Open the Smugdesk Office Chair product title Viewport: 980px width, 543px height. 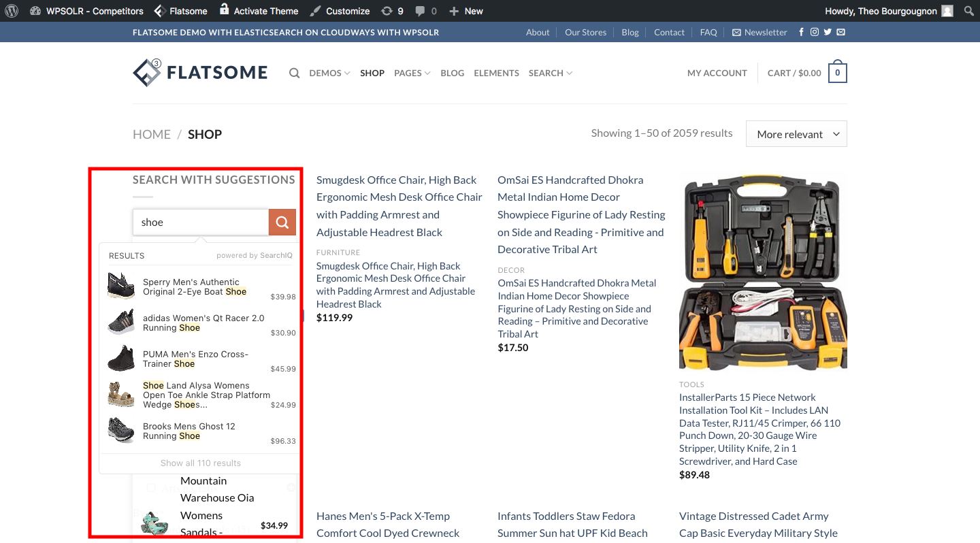pyautogui.click(x=399, y=206)
